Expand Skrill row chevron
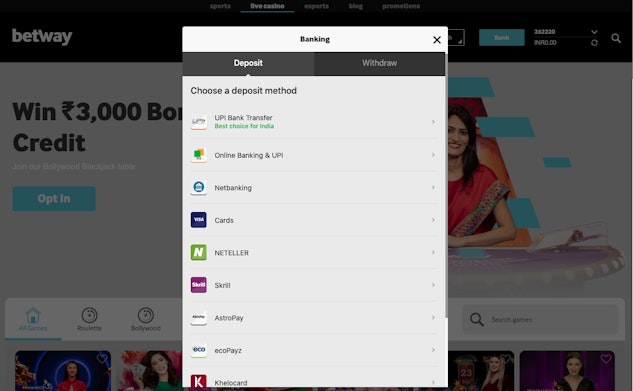Viewport: 633px width, 391px height. [x=433, y=285]
